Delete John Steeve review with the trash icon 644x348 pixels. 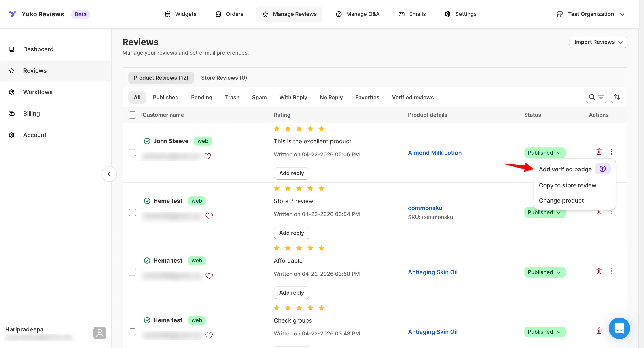599,151
